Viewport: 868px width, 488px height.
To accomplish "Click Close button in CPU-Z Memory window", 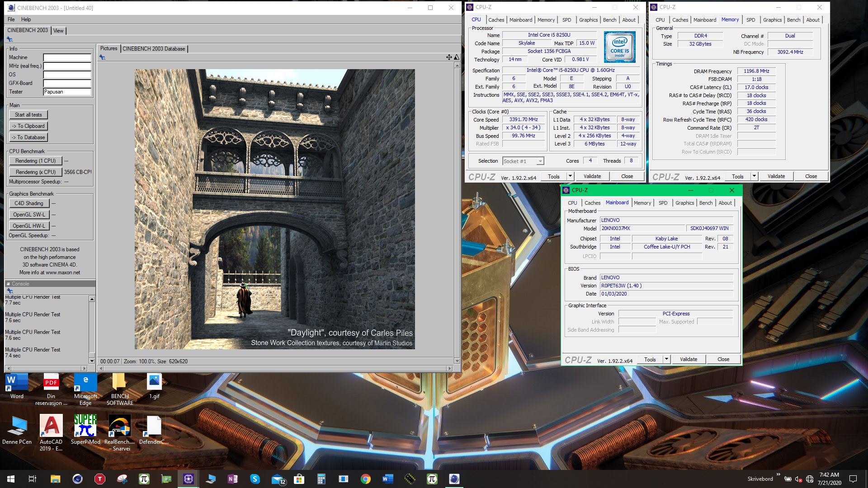I will pos(811,176).
